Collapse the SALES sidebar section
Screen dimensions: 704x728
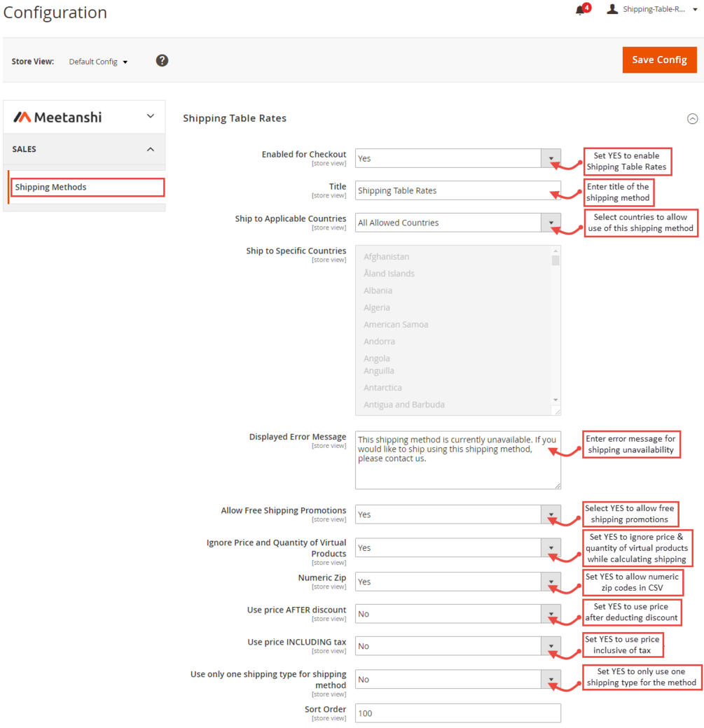151,149
